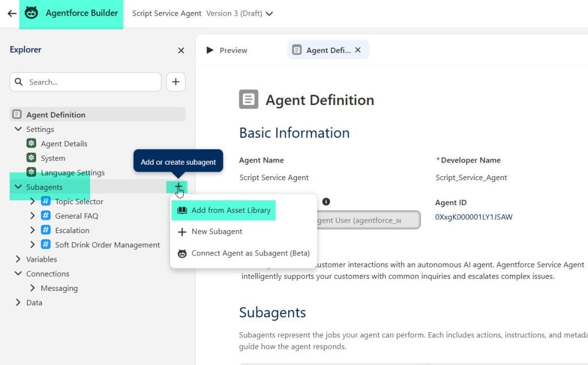Collapse the Settings section
The height and width of the screenshot is (365, 588).
pyautogui.click(x=18, y=129)
